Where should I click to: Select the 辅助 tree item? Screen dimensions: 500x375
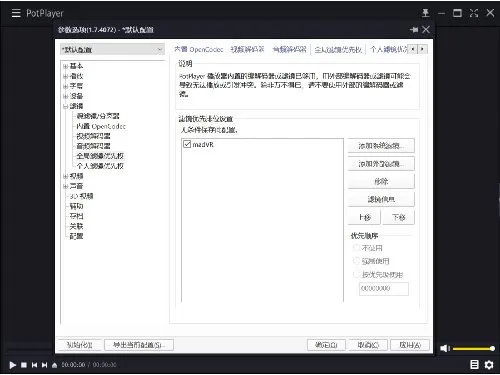point(76,206)
